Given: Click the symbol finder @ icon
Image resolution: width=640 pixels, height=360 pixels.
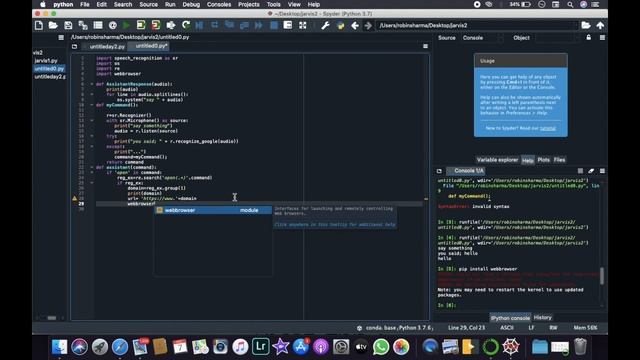Looking at the screenshot, I should [113, 25].
